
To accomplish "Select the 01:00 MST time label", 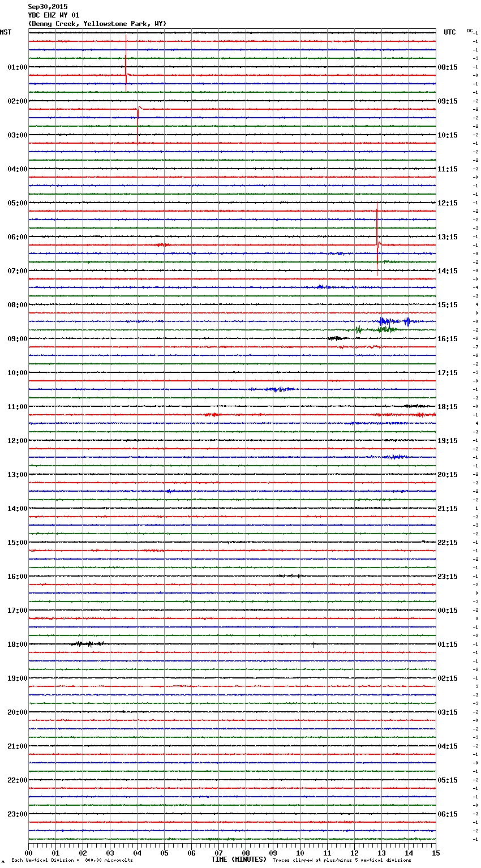I will tap(18, 67).
